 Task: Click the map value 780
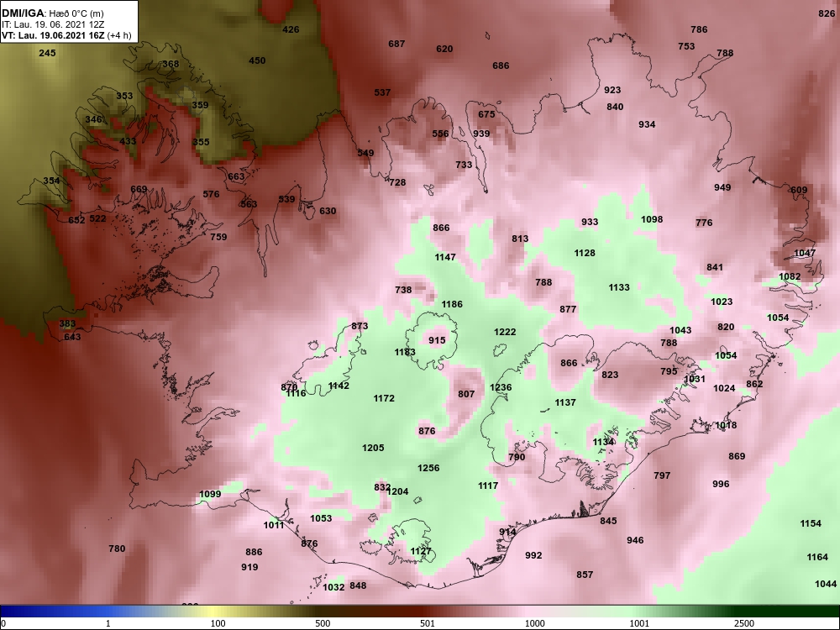(117, 549)
